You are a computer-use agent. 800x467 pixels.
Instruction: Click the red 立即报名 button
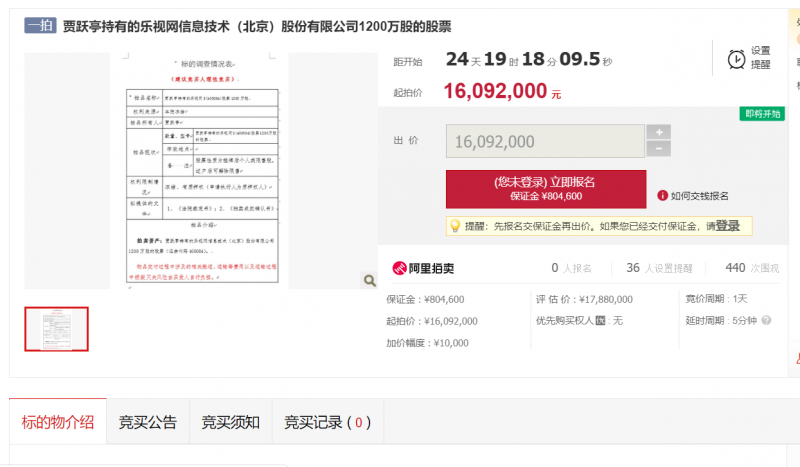pyautogui.click(x=546, y=189)
